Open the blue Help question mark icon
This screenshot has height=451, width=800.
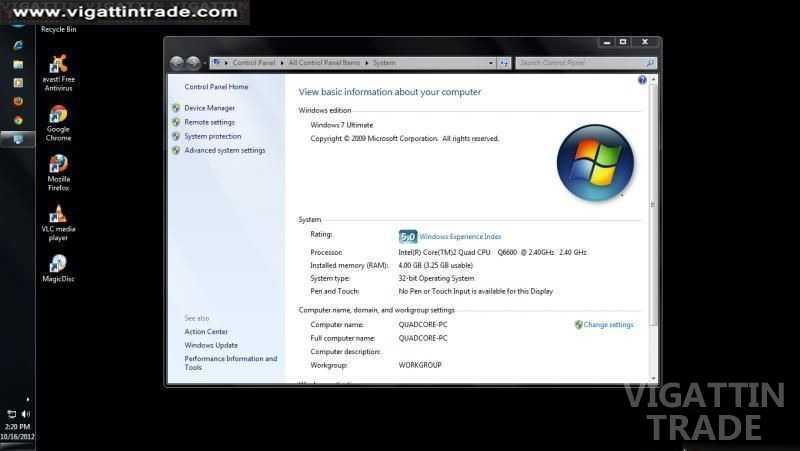642,80
